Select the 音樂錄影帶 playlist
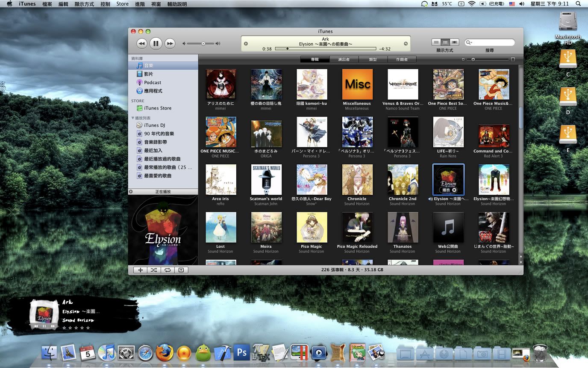The image size is (588, 368). pos(163,142)
